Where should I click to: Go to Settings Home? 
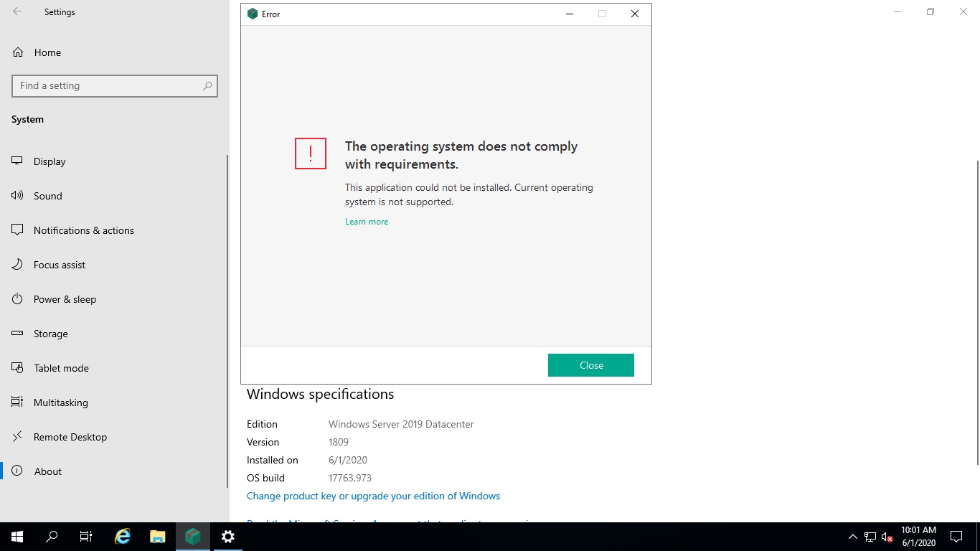115,52
